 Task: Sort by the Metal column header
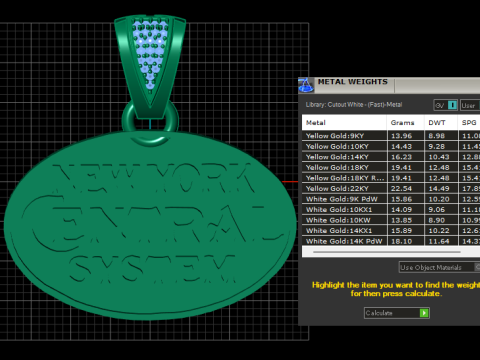(344, 123)
